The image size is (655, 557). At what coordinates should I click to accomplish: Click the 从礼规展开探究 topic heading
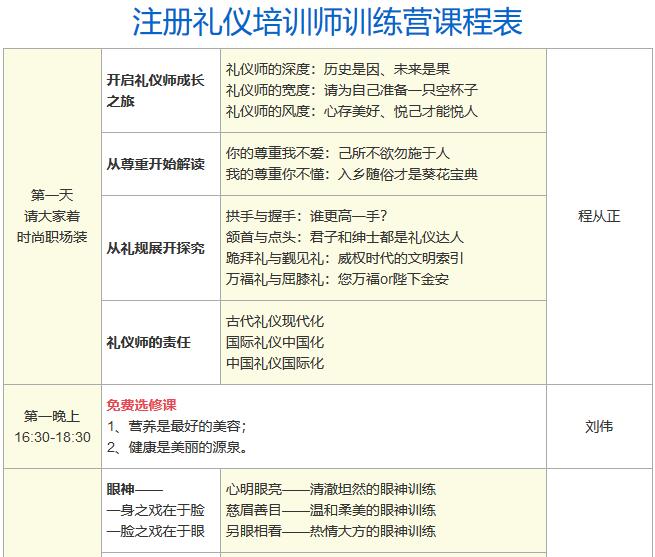[x=155, y=248]
